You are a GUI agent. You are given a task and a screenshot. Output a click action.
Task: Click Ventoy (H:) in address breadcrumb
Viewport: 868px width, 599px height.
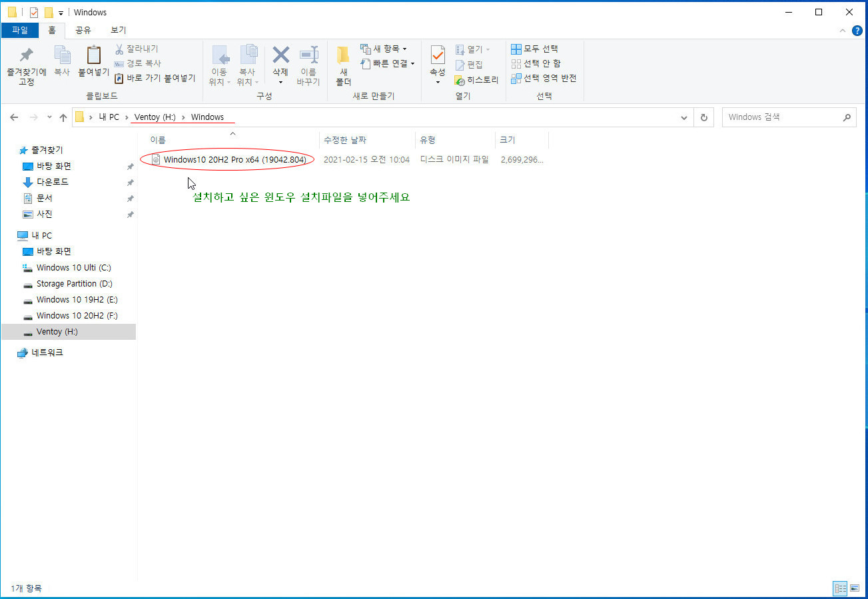[x=155, y=117]
